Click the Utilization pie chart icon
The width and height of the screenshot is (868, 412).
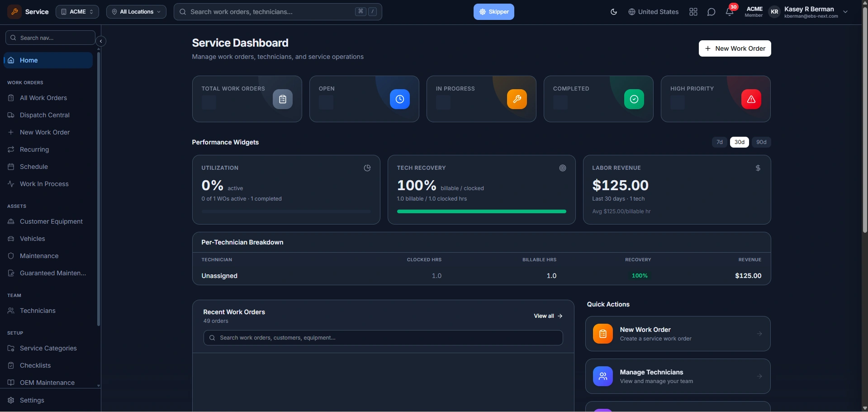(x=367, y=168)
